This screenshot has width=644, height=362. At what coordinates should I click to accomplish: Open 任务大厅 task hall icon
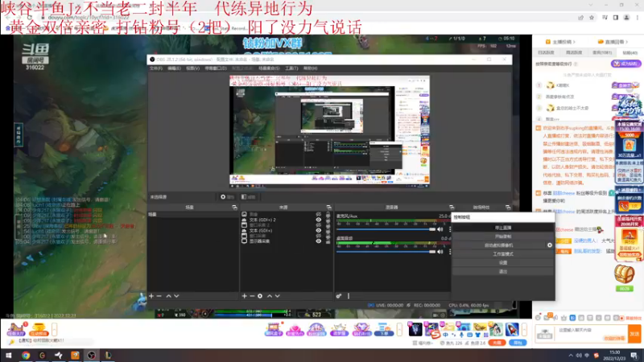[x=16, y=329]
